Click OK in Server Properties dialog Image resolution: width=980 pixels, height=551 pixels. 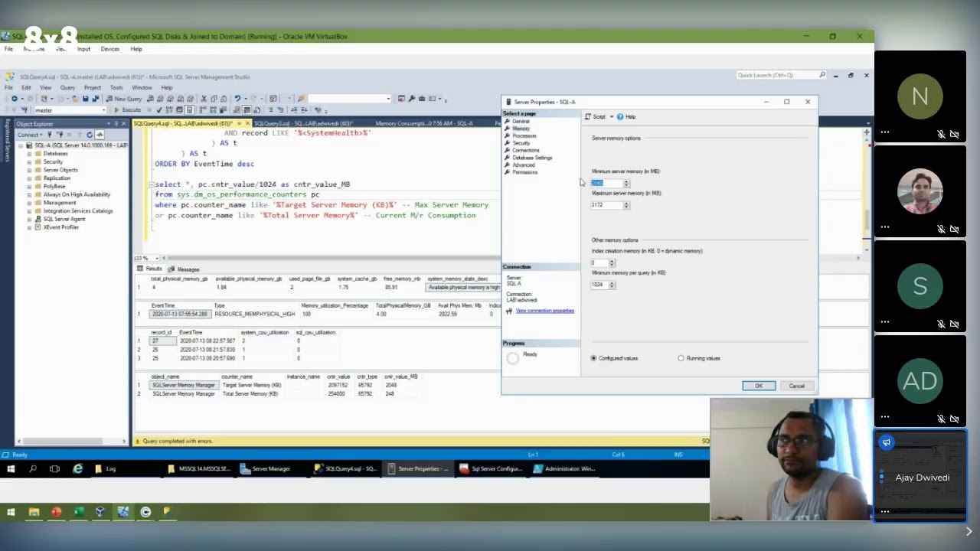(759, 386)
